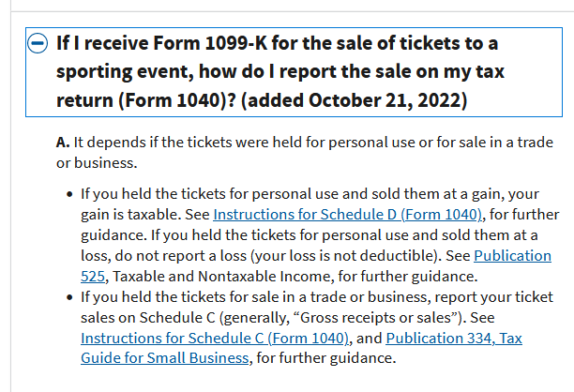The image size is (574, 392).
Task: Click the first bullet point marker about personal use
Action: [70, 194]
